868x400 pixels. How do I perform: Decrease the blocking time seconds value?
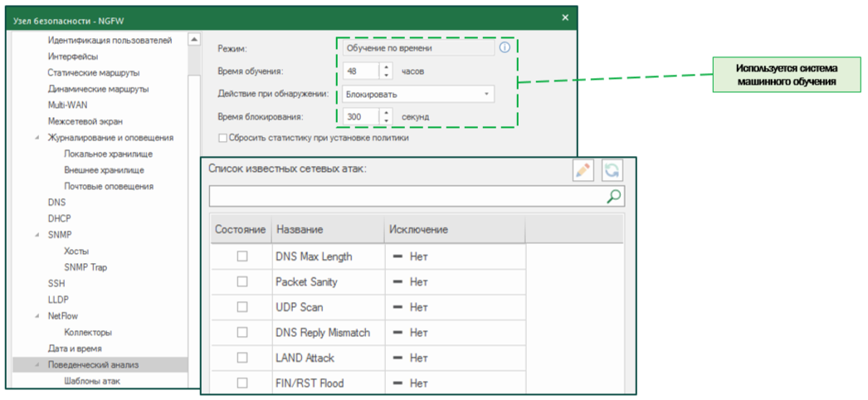386,120
